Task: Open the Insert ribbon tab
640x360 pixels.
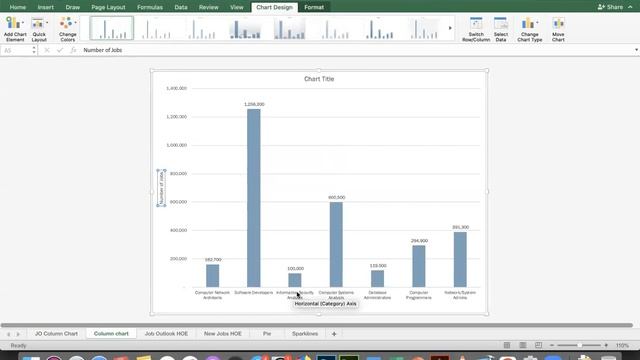Action: click(x=45, y=7)
